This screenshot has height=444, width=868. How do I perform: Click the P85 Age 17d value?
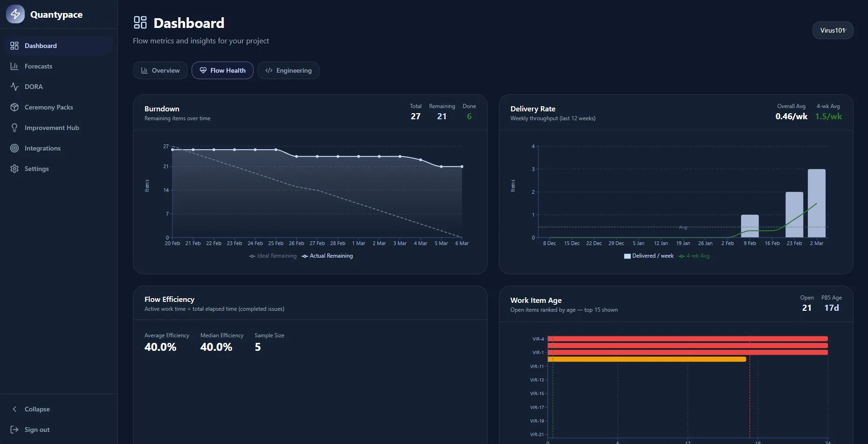coord(832,308)
